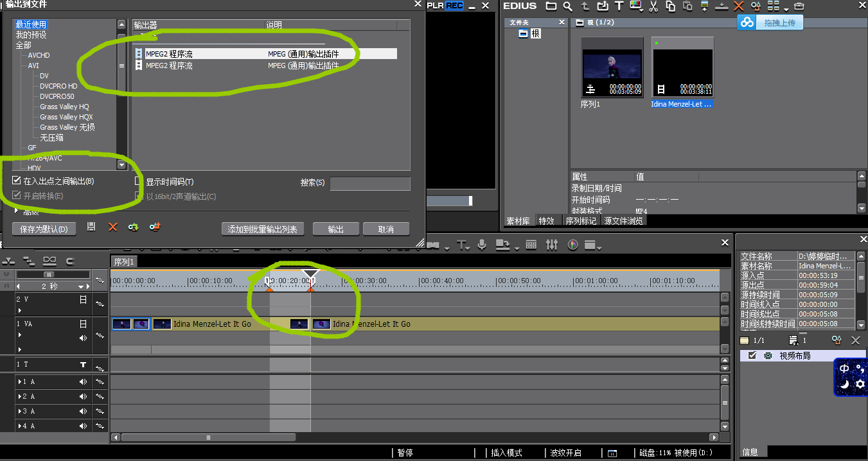This screenshot has height=461, width=868.
Task: Expand audio track 4 A
Action: pos(20,426)
